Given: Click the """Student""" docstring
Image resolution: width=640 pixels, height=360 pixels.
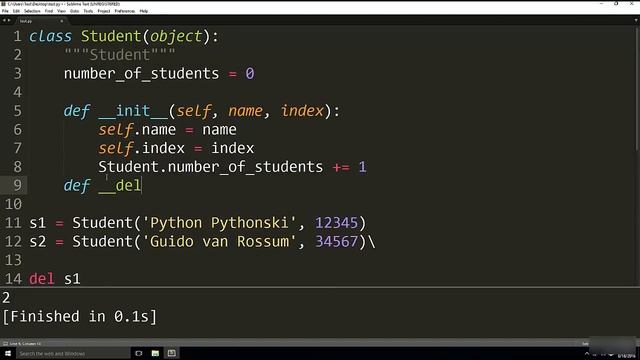Looking at the screenshot, I should 120,55.
